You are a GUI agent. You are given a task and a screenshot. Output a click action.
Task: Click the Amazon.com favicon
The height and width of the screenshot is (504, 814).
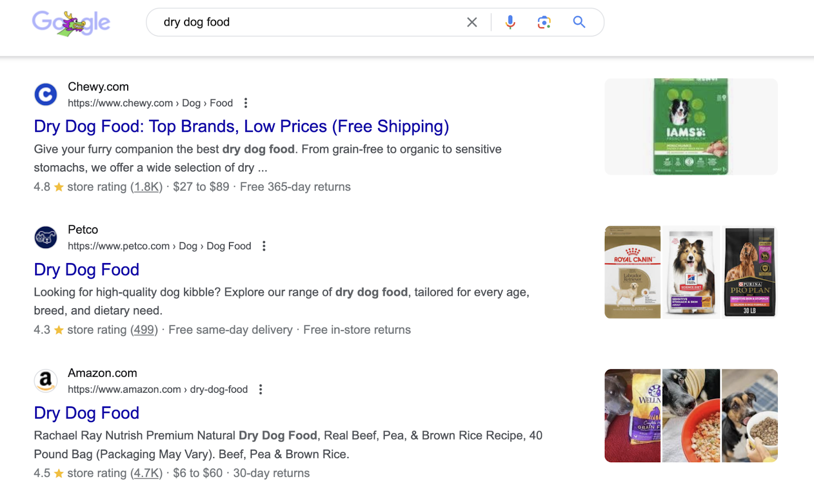pyautogui.click(x=45, y=380)
